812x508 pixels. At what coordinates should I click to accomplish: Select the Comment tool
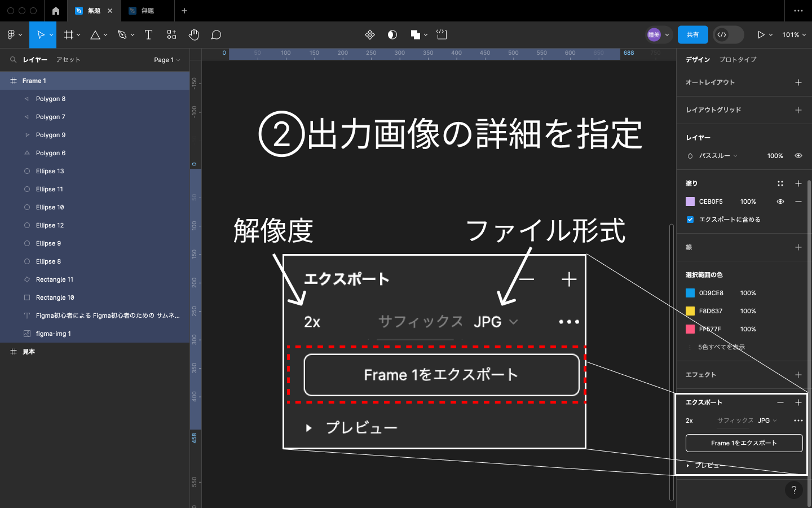[x=216, y=35]
